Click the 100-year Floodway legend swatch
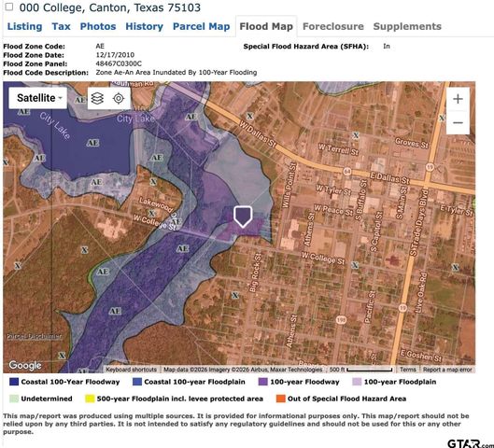The width and height of the screenshot is (494, 448). tap(262, 382)
